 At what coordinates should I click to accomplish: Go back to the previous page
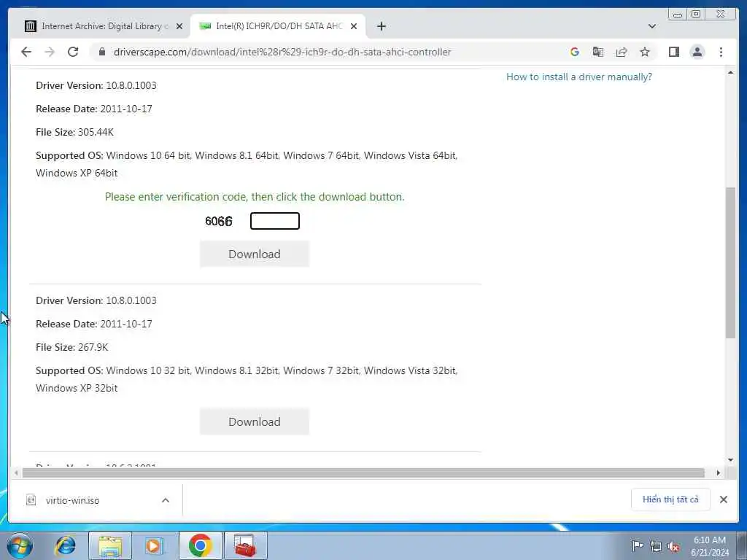[26, 52]
